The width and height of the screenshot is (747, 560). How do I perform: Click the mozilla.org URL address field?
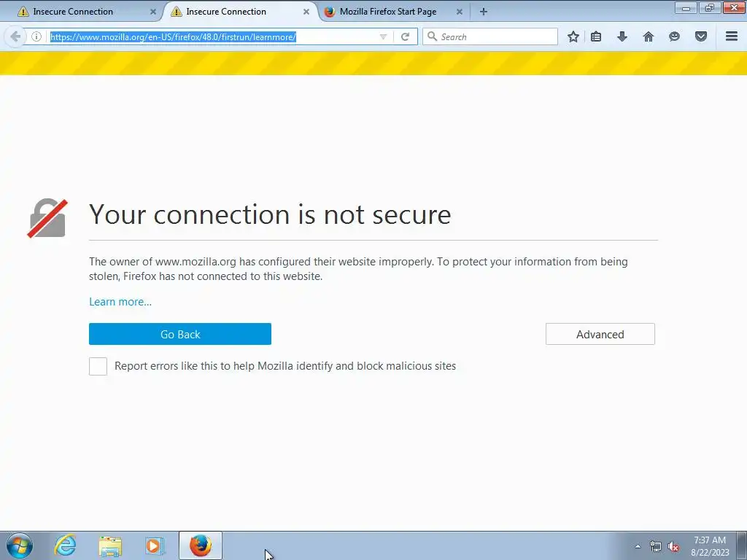click(212, 36)
